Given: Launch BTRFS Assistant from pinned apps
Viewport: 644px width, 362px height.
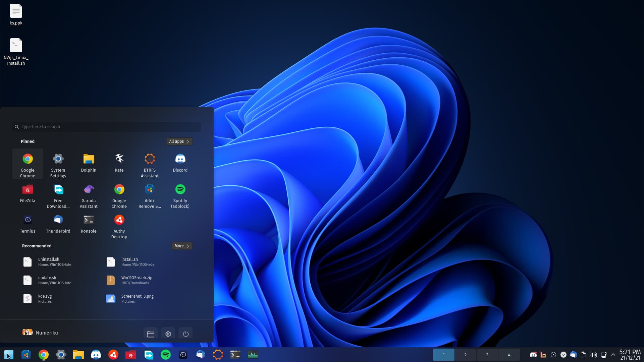Looking at the screenshot, I should pos(150,165).
